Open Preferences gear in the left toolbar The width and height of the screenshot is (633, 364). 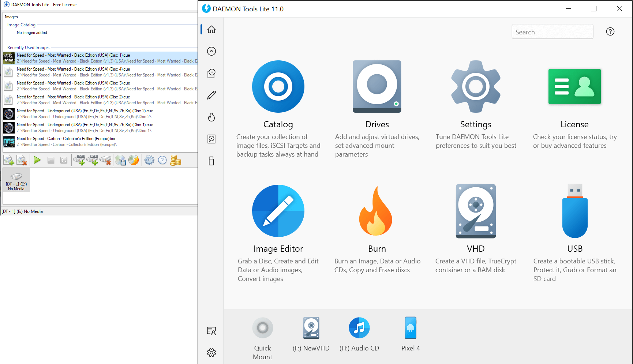pos(149,160)
